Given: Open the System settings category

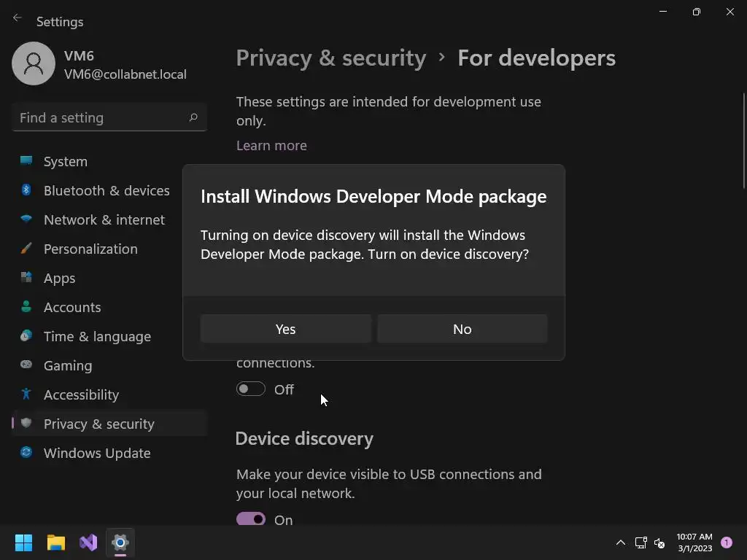Looking at the screenshot, I should click(65, 161).
